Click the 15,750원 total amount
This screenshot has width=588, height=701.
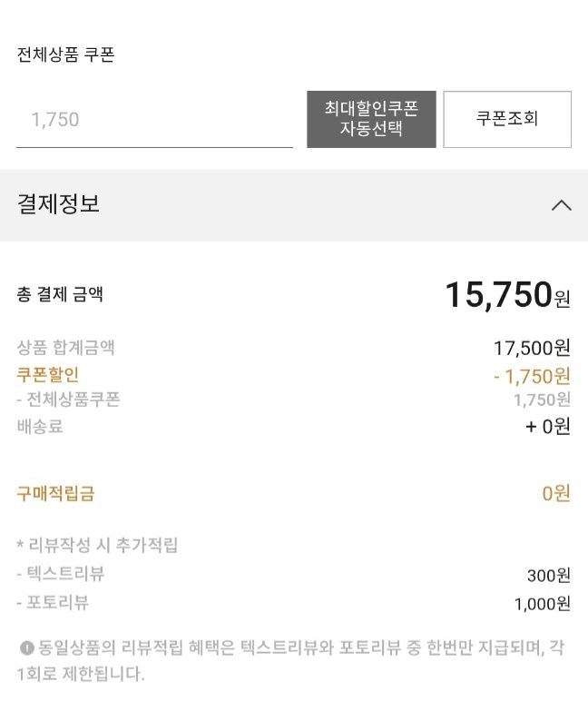[x=507, y=295]
